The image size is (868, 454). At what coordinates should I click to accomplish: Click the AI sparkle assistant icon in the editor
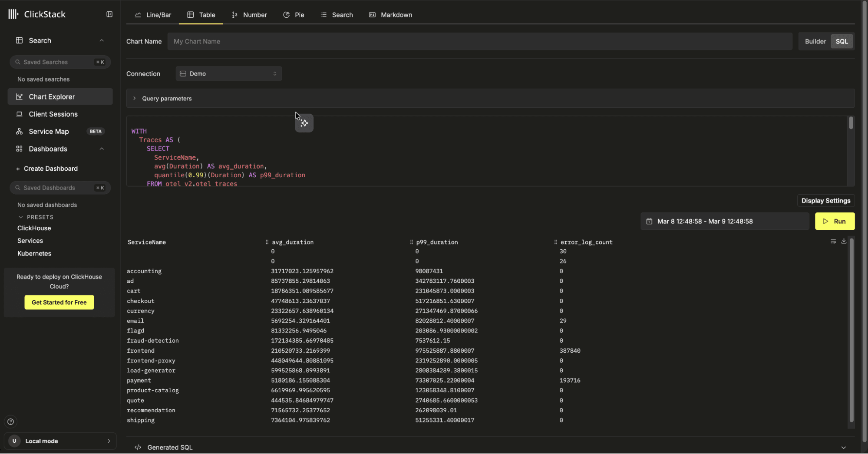[304, 123]
